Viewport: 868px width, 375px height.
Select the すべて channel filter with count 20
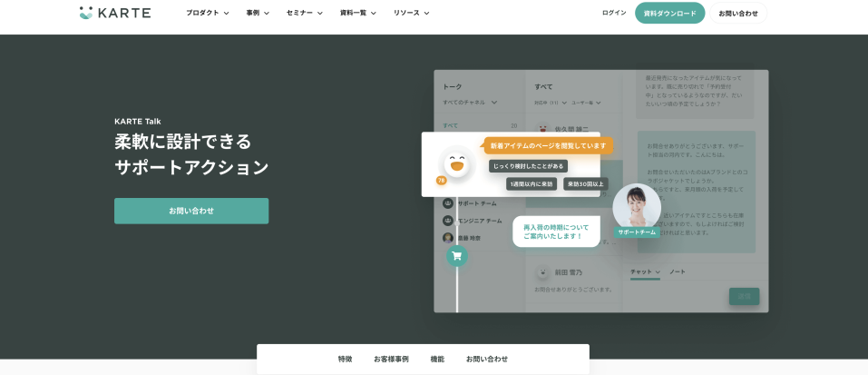480,125
